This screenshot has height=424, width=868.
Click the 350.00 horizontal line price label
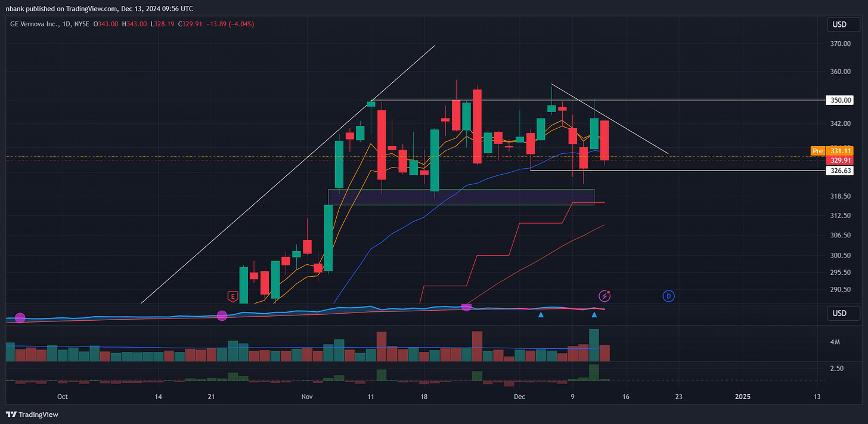(x=839, y=100)
